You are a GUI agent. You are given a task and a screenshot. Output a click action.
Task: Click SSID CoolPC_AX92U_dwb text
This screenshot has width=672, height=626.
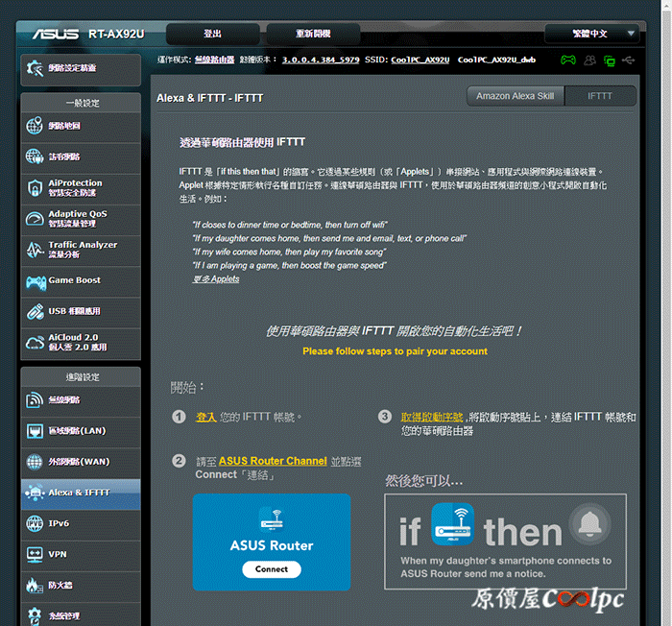(496, 60)
